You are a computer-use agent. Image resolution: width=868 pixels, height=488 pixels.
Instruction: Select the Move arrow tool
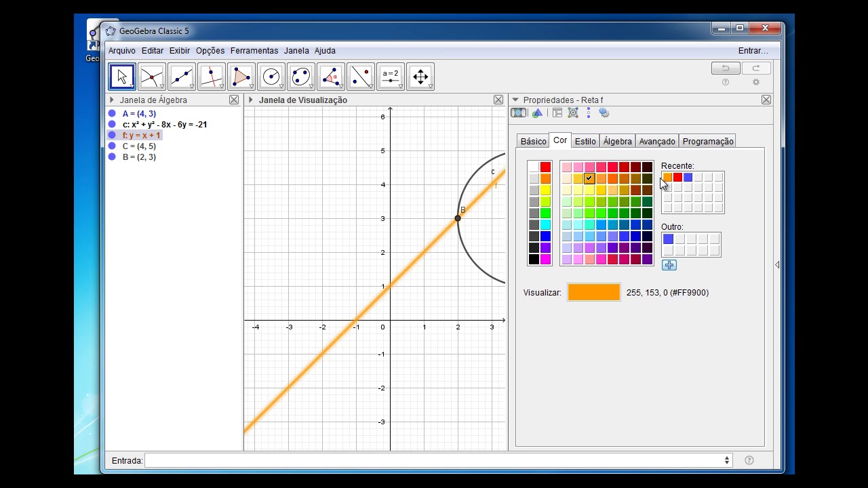pyautogui.click(x=122, y=77)
